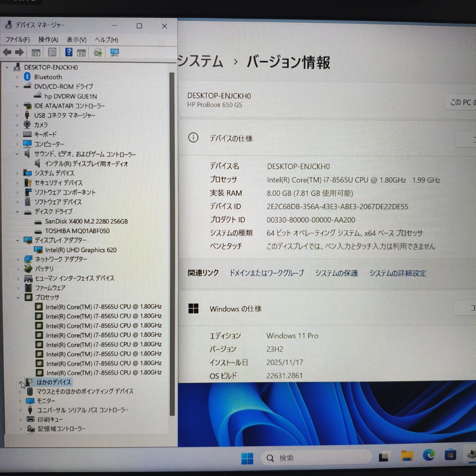Open Task View from the taskbar
The height and width of the screenshot is (476, 476).
pyautogui.click(x=384, y=457)
